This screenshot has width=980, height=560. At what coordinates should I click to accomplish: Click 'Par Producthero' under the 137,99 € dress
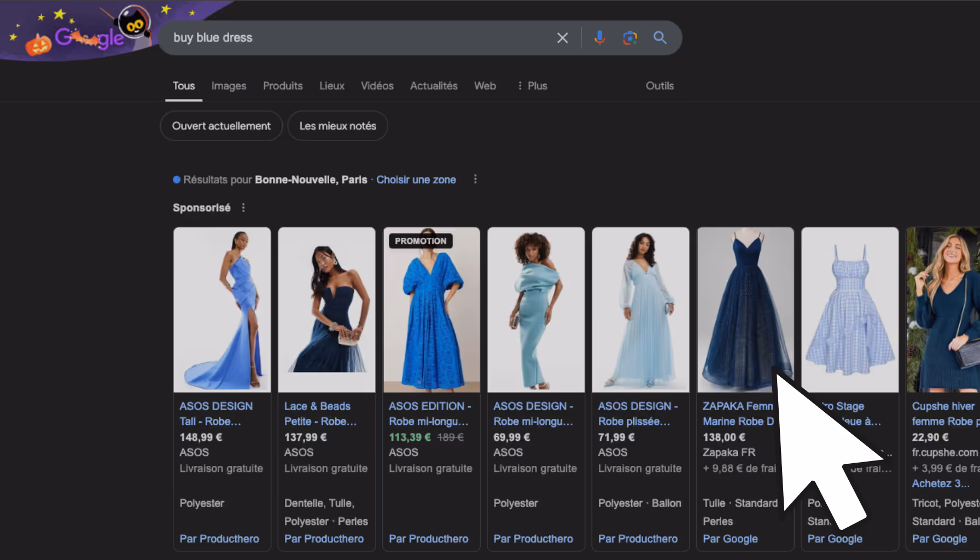pyautogui.click(x=324, y=539)
